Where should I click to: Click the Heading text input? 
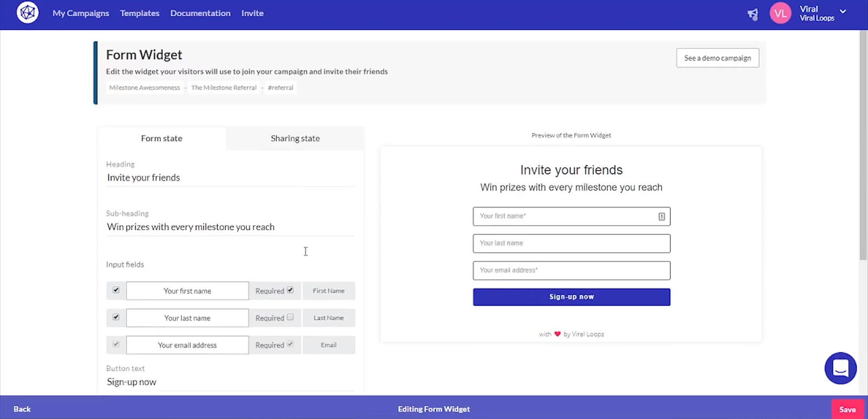tap(231, 178)
